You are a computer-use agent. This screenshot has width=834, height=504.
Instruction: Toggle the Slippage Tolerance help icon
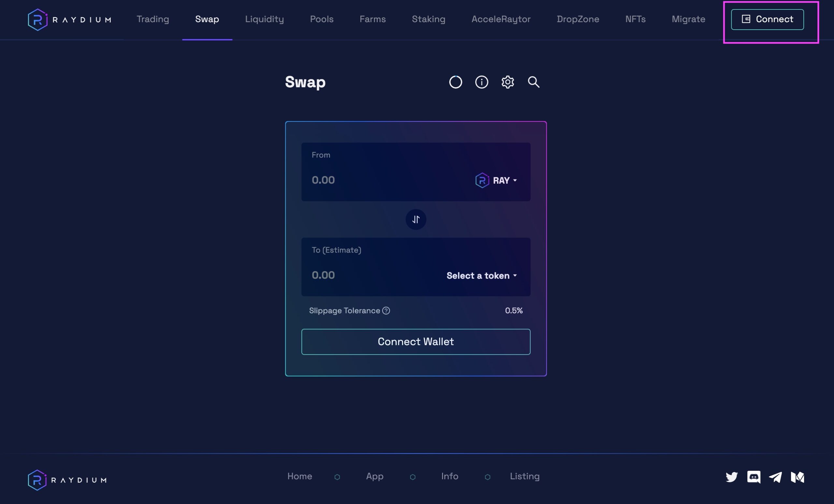click(x=387, y=310)
